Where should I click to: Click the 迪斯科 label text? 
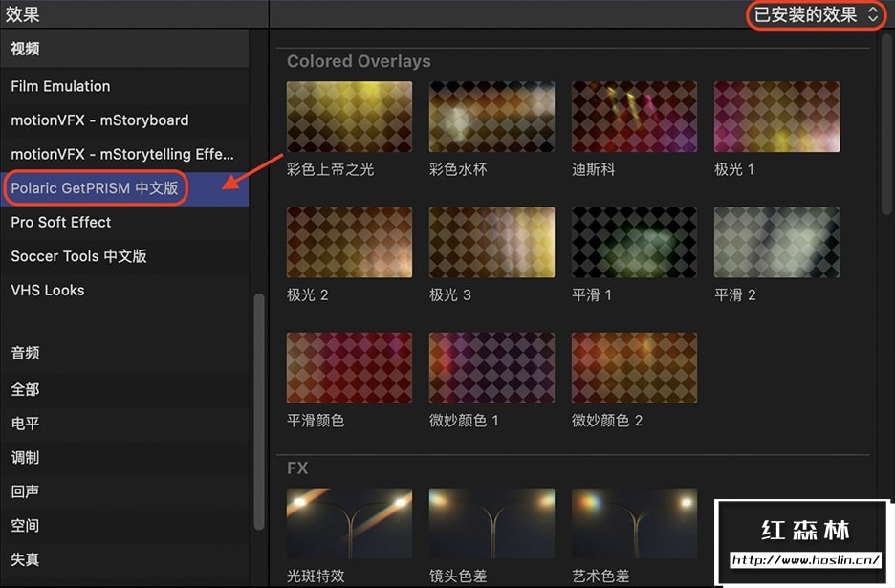tap(593, 169)
